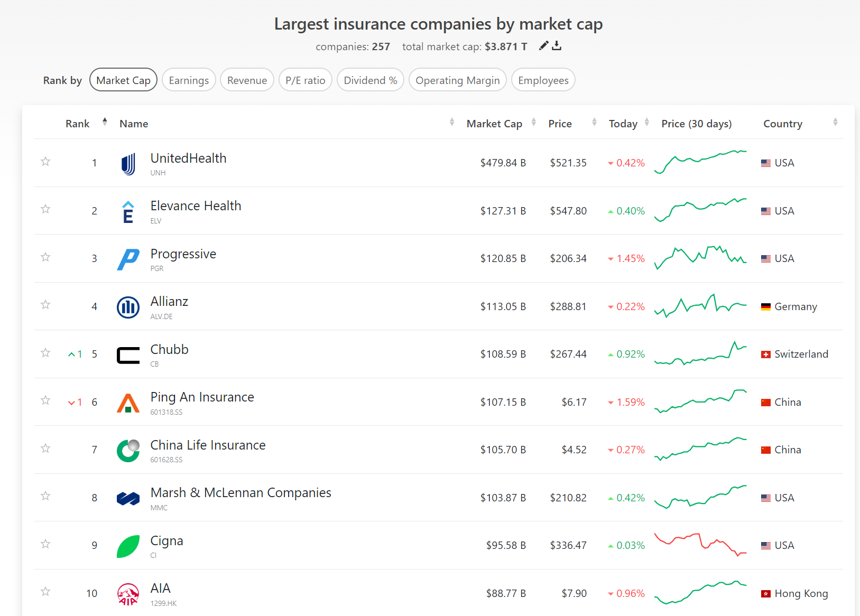Click the 601628.SS ticker text

(166, 460)
